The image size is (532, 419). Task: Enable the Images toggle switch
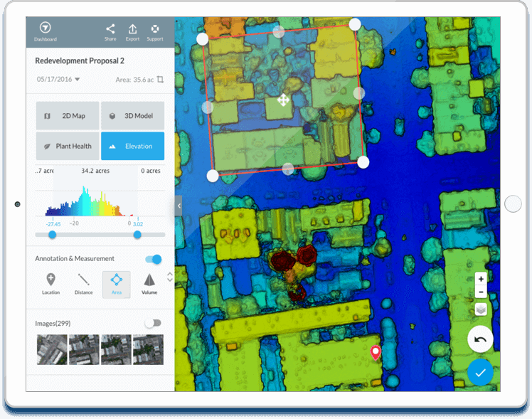[x=152, y=323]
